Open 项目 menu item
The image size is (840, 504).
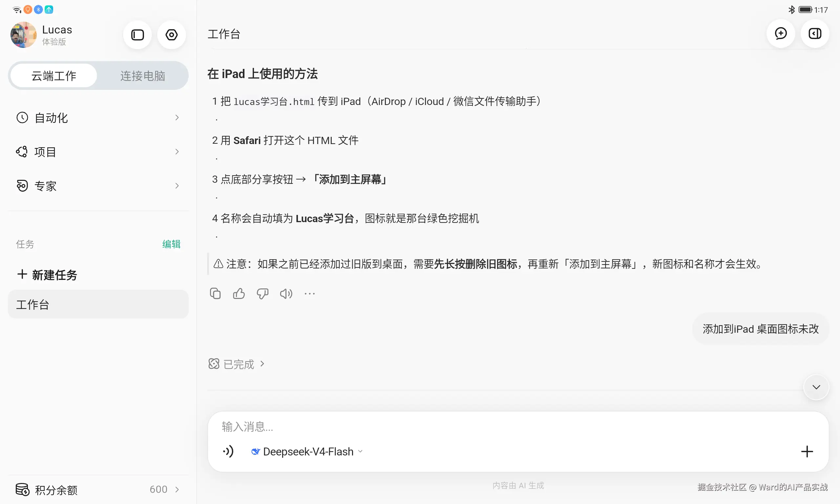(98, 152)
